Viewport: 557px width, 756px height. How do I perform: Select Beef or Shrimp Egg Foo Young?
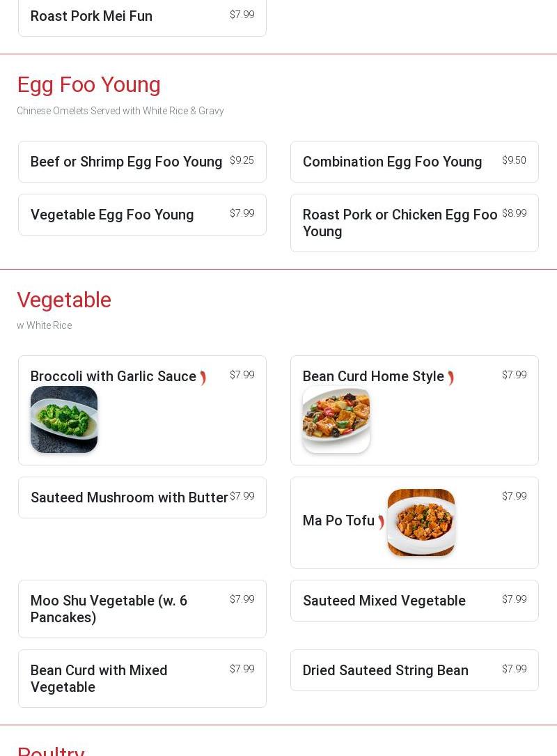127,162
